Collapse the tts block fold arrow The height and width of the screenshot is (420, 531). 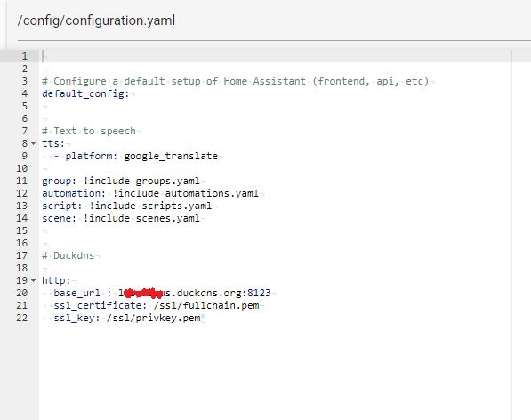tap(33, 143)
